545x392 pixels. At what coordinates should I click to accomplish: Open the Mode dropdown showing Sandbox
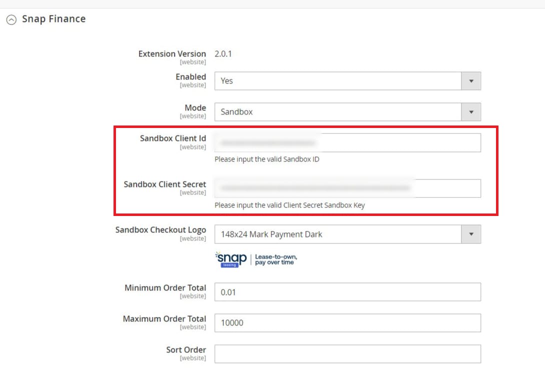347,112
